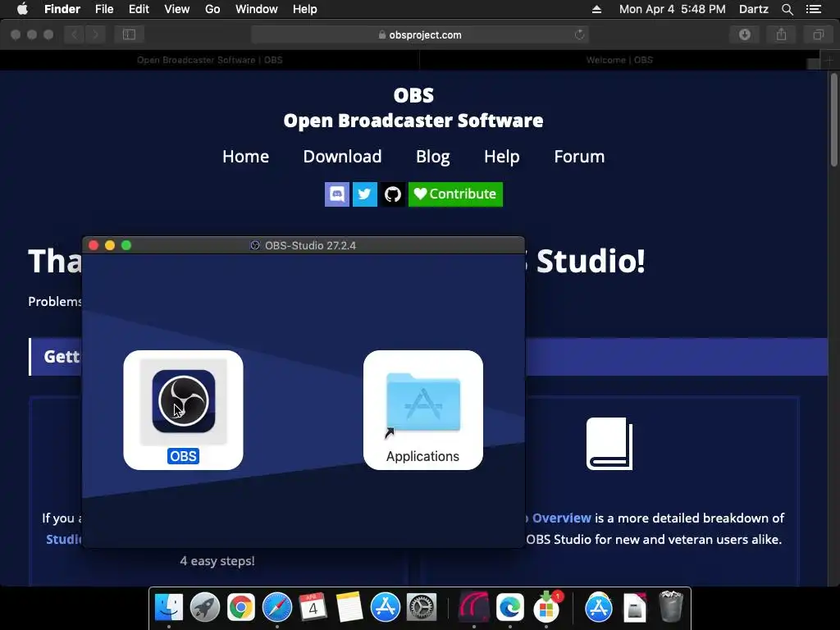This screenshot has width=840, height=630.
Task: Toggle the Safari sidebar button
Action: coord(129,34)
